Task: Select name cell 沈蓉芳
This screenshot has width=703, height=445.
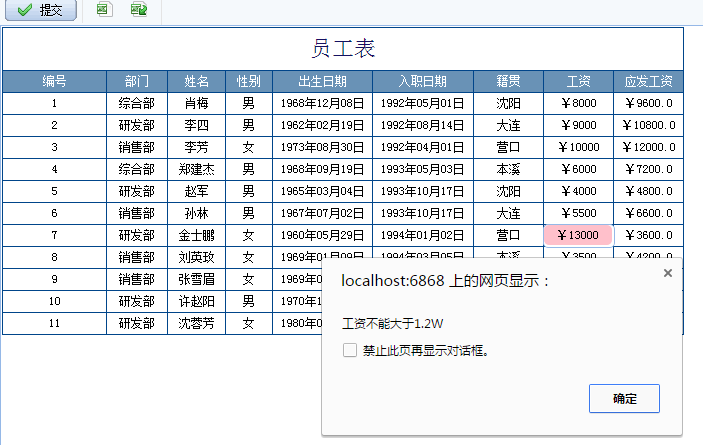Action: coord(196,323)
